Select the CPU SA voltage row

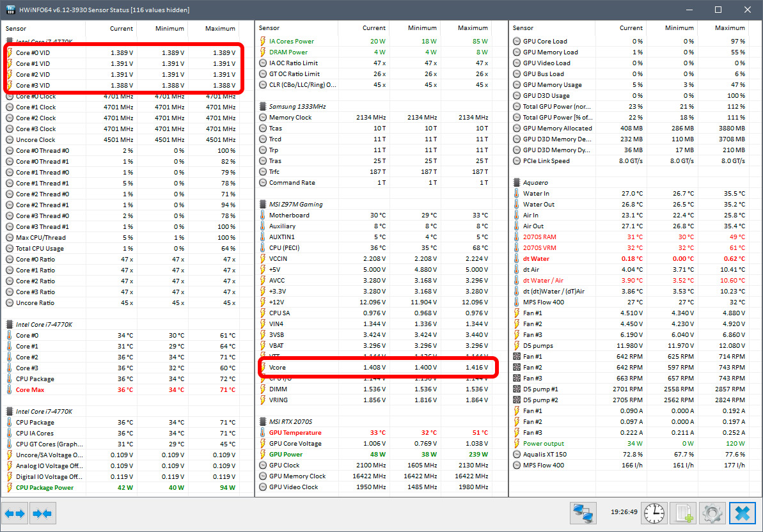pos(374,313)
